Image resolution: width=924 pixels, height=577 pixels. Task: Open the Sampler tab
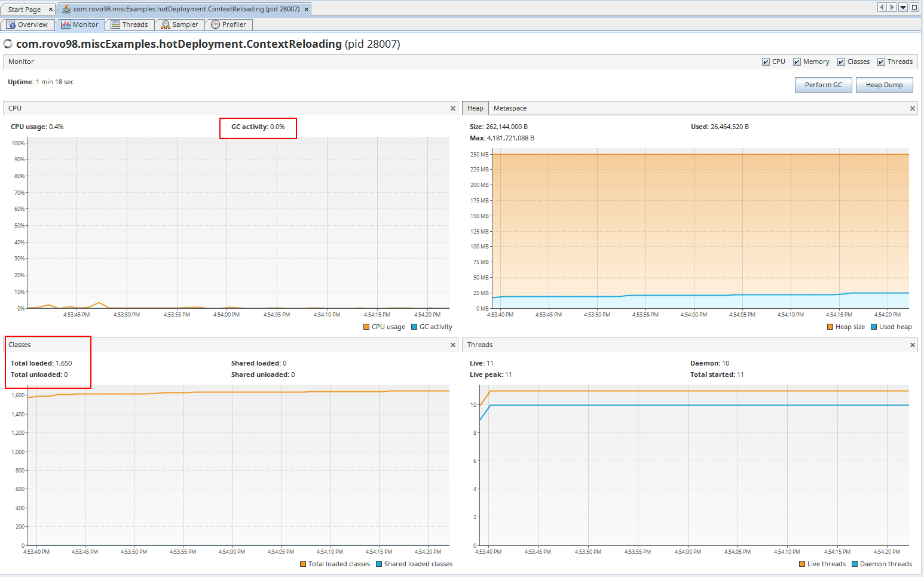pyautogui.click(x=180, y=24)
